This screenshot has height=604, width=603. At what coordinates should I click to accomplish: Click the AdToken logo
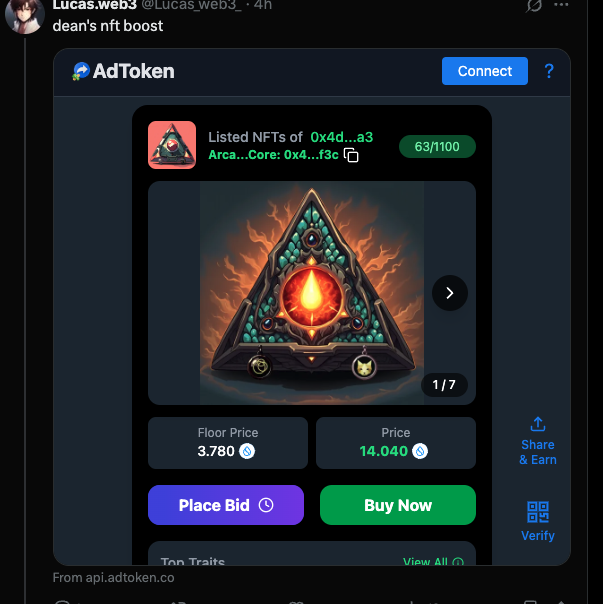tap(123, 71)
